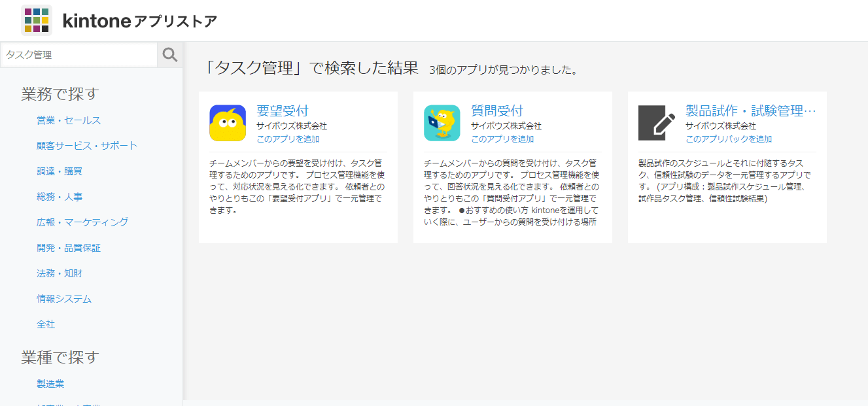Select the 総務・人事 category

pyautogui.click(x=60, y=197)
